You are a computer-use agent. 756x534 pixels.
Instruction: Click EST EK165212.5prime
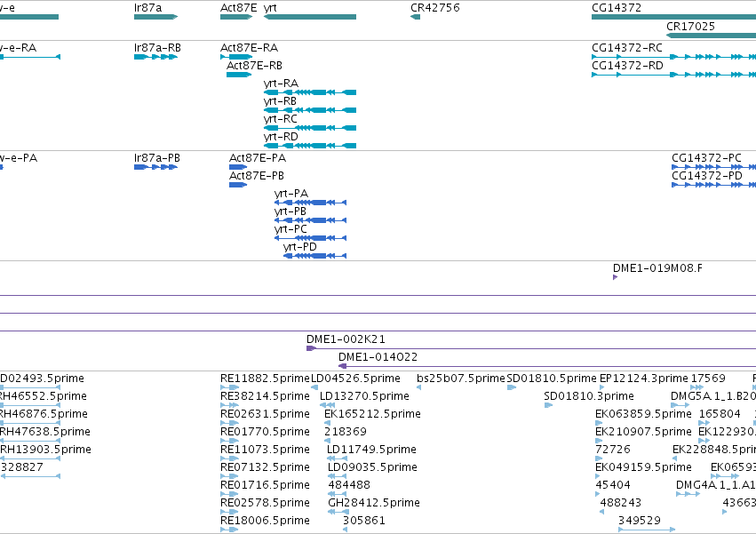point(327,423)
